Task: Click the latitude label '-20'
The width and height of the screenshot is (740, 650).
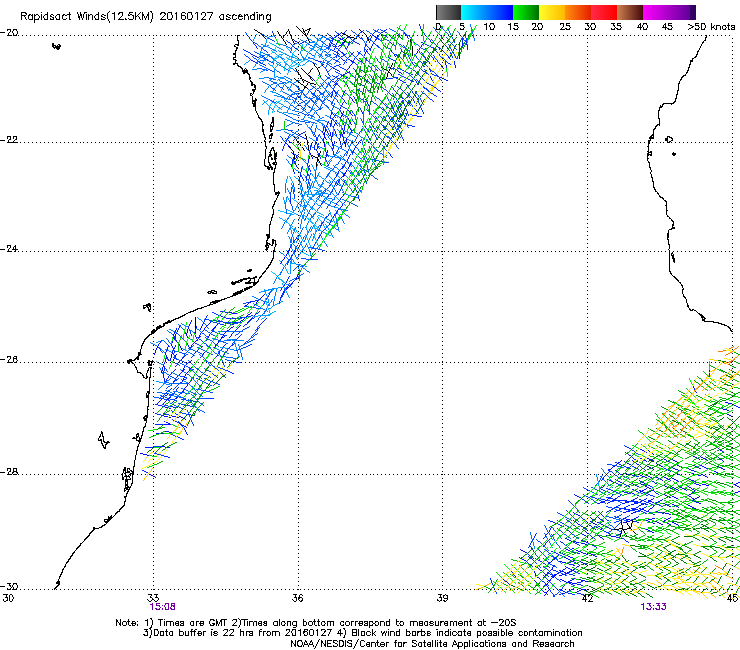Action: [x=9, y=33]
